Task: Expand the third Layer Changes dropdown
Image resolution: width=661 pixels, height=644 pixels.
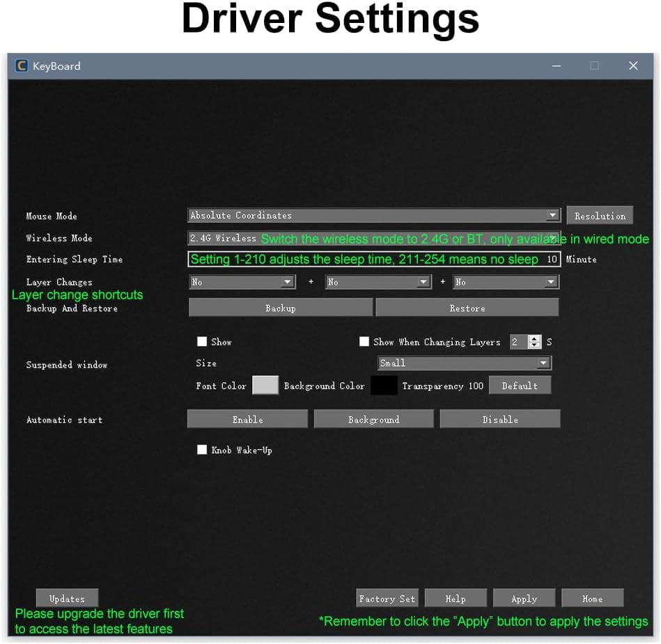Action: tap(506, 282)
